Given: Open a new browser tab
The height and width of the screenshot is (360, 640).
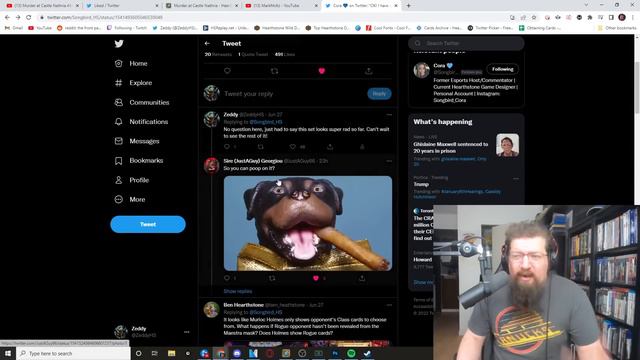Looking at the screenshot, I should (408, 6).
